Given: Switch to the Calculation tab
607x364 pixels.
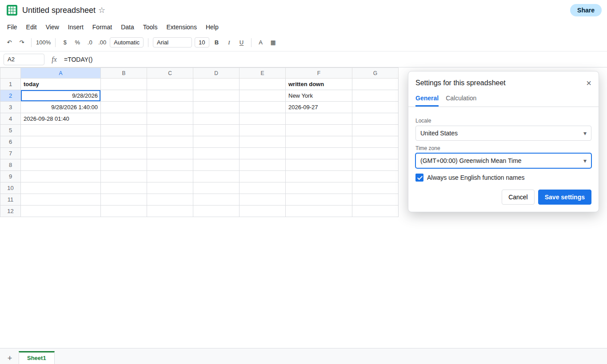Looking at the screenshot, I should click(x=461, y=98).
